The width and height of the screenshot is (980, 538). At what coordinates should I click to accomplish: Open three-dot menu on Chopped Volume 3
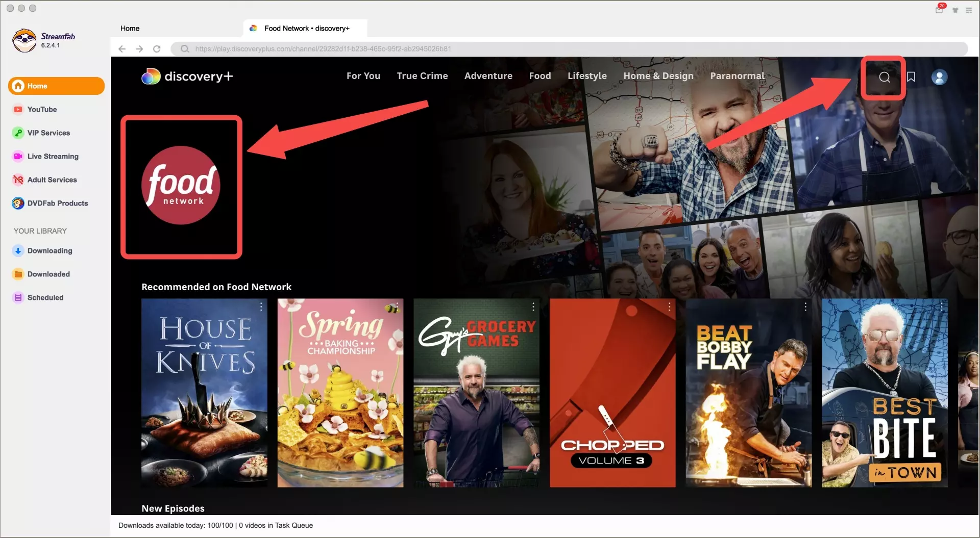point(669,306)
